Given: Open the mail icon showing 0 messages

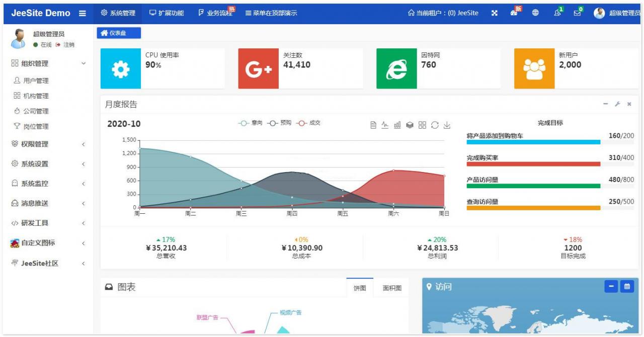Looking at the screenshot, I should tap(576, 13).
